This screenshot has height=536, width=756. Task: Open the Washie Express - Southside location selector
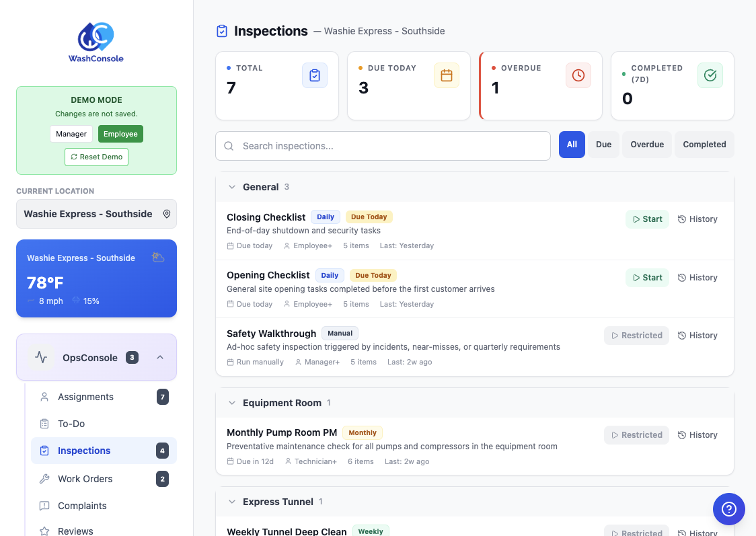(96, 214)
